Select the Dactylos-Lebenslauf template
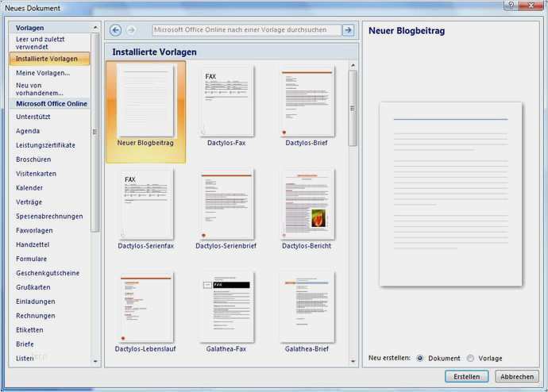Image resolution: width=548 pixels, height=392 pixels. [x=145, y=312]
